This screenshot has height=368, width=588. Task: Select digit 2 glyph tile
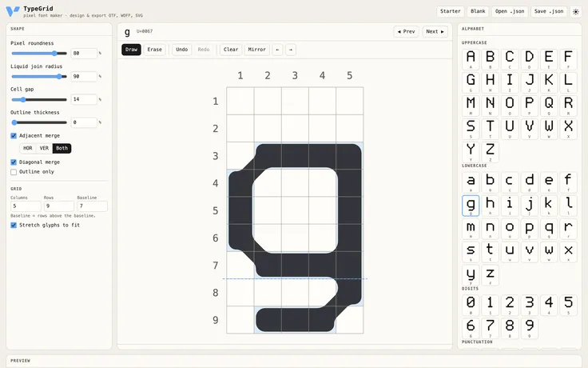510,305
